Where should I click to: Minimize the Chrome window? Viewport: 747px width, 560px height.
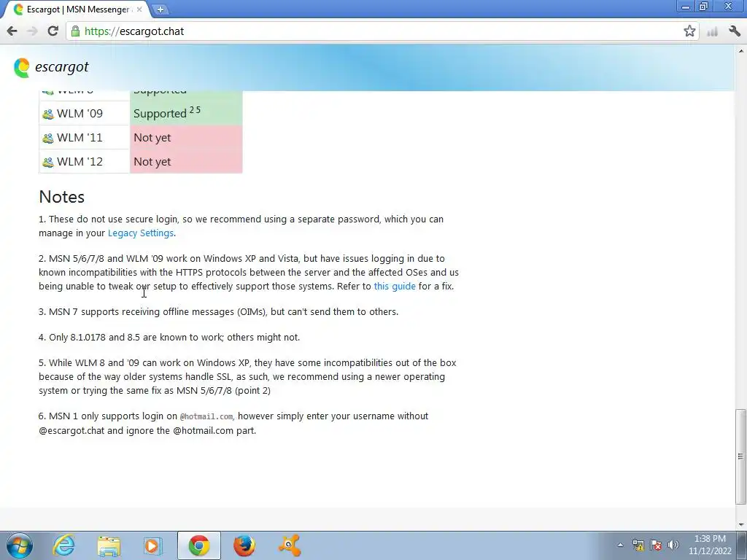686,7
